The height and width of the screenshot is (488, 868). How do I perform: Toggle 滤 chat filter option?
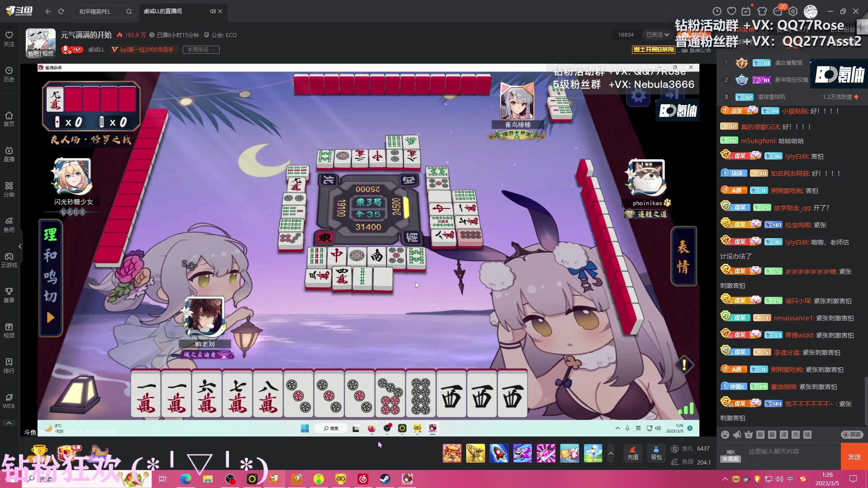(x=784, y=435)
